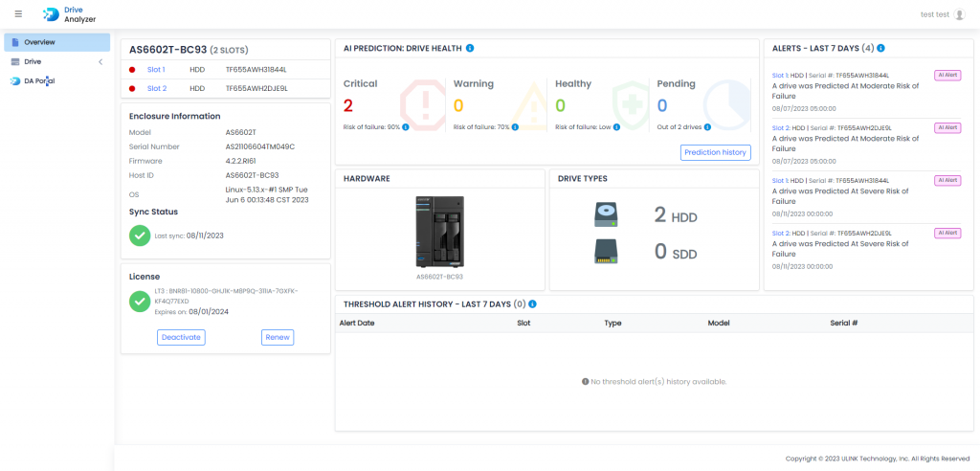The height and width of the screenshot is (471, 980).
Task: Click the Warning risk info icon
Action: click(515, 127)
